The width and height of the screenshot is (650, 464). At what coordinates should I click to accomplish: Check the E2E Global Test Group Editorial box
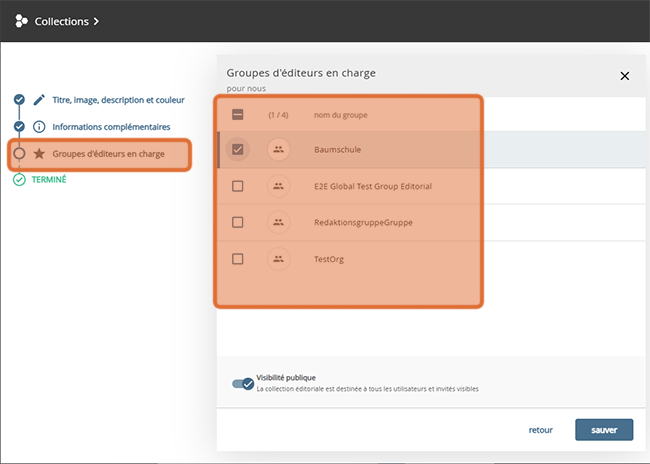(x=237, y=186)
